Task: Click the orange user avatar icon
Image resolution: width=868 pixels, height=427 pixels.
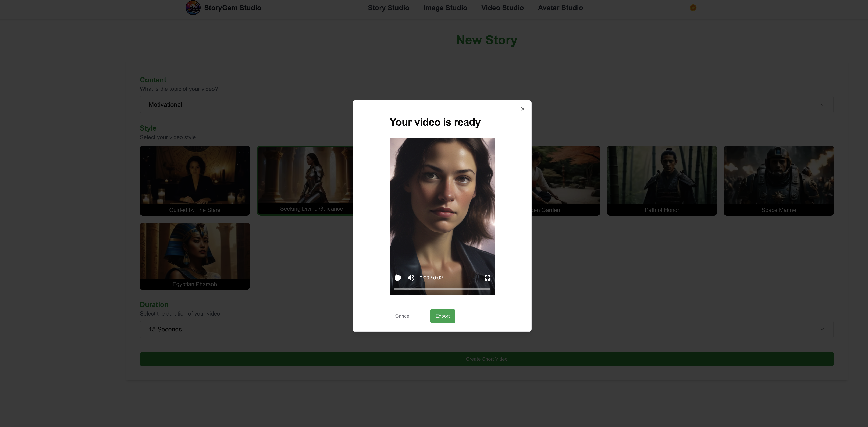Action: coord(693,8)
